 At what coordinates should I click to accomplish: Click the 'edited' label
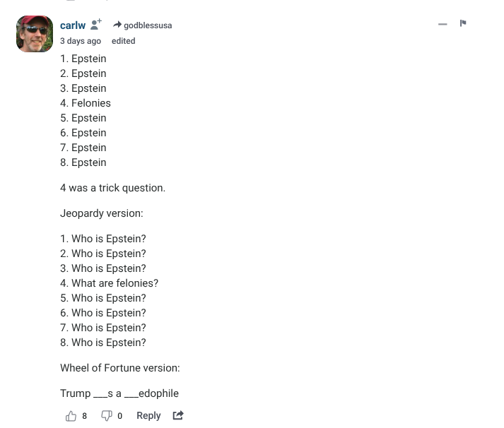[x=124, y=41]
